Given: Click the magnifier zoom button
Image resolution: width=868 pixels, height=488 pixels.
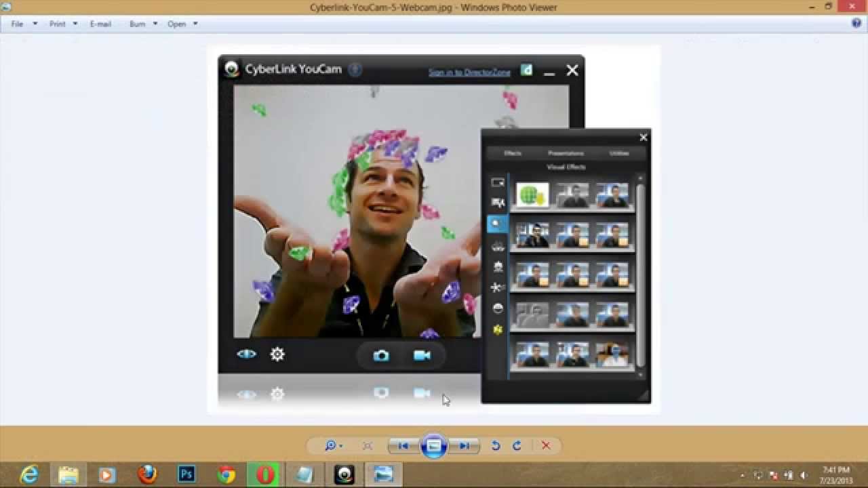Looking at the screenshot, I should [x=330, y=445].
